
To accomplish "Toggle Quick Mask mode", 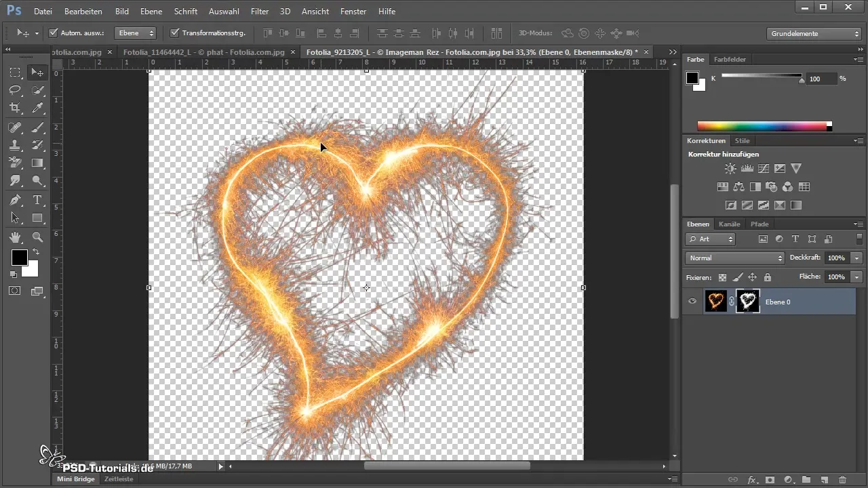I will point(15,291).
